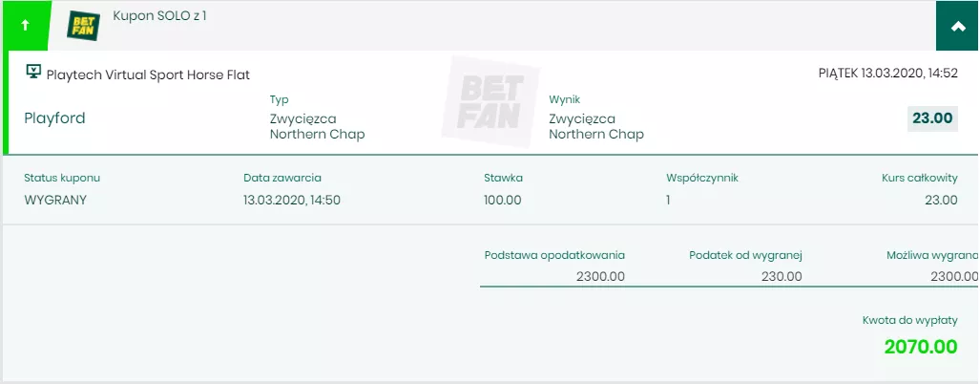Click the virtual sport monitor icon
980x384 pixels.
[32, 73]
